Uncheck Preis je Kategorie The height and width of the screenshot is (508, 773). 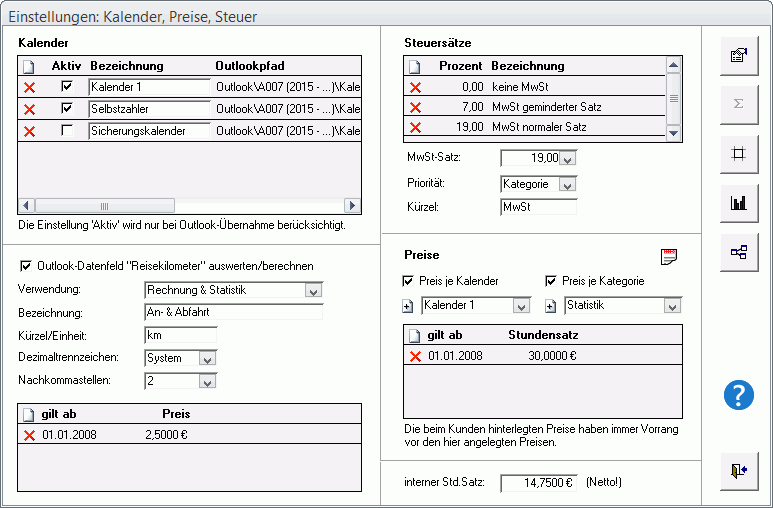(x=551, y=281)
